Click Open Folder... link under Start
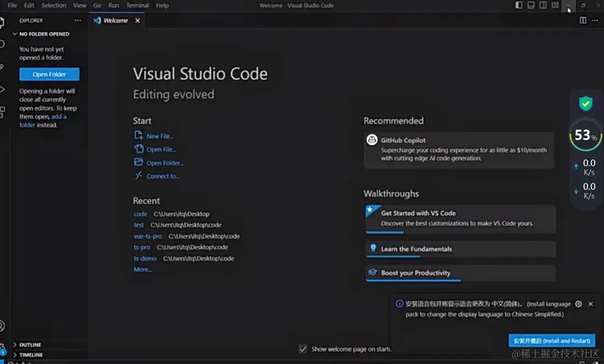The width and height of the screenshot is (604, 364). point(165,163)
